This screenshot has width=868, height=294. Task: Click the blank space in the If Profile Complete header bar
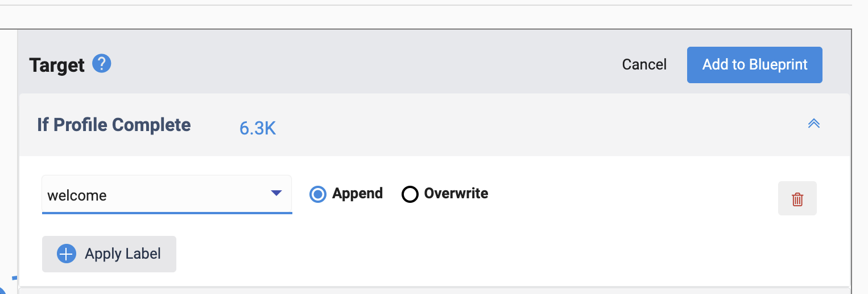click(x=540, y=125)
